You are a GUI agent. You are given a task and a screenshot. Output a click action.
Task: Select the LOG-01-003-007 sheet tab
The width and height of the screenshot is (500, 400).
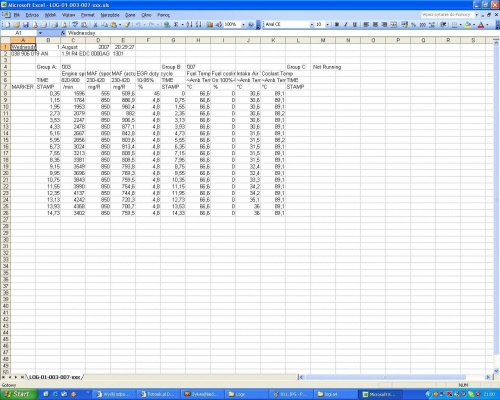click(x=55, y=377)
